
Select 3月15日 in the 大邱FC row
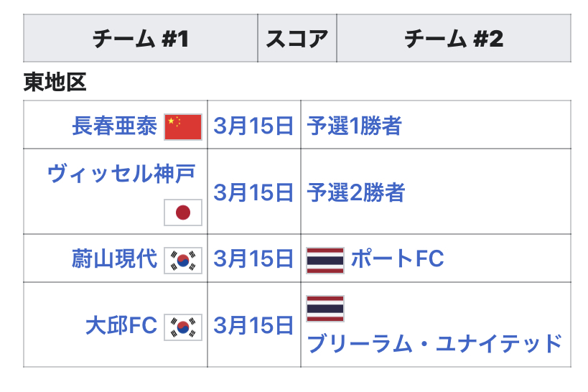coord(253,327)
